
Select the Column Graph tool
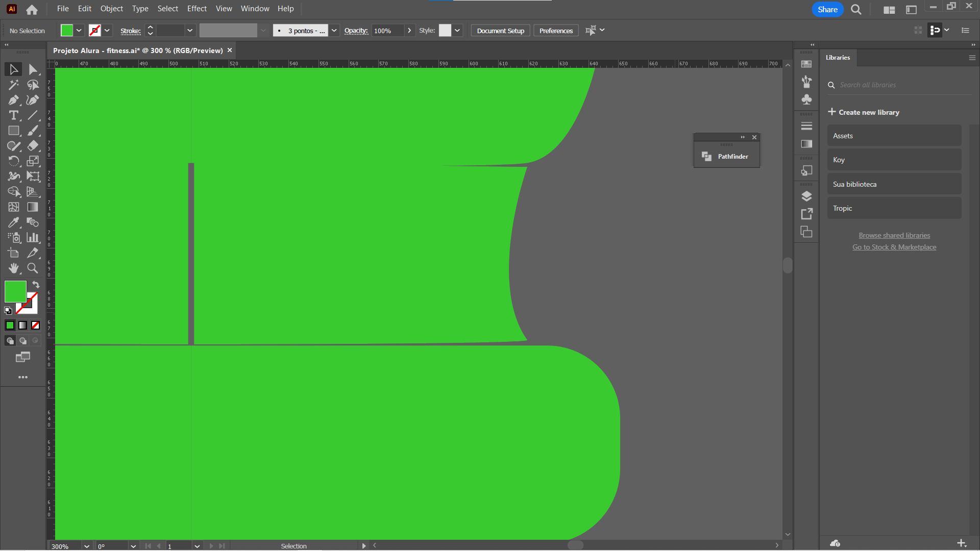[33, 238]
